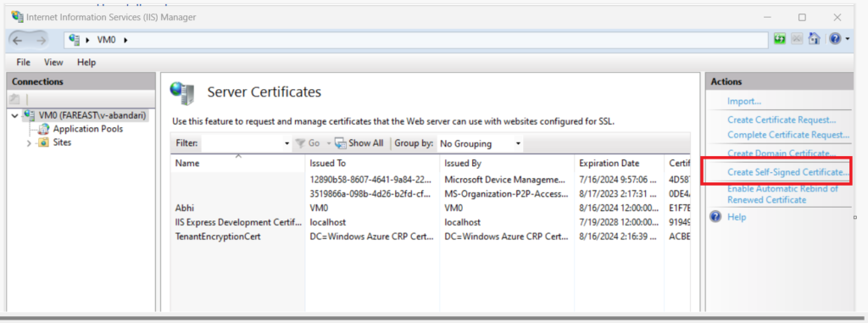Select IIS Express Development Certificate row

click(431, 222)
